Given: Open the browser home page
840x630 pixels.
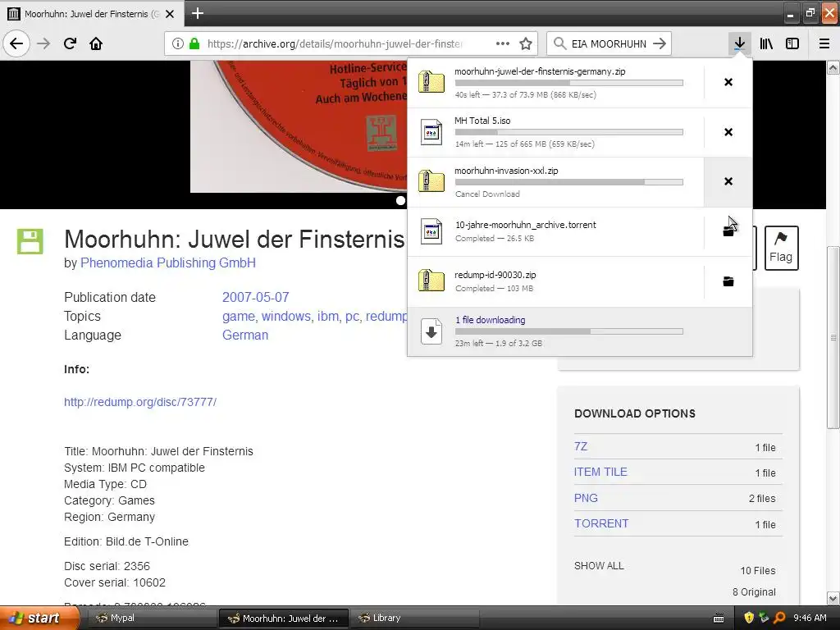Looking at the screenshot, I should click(96, 43).
